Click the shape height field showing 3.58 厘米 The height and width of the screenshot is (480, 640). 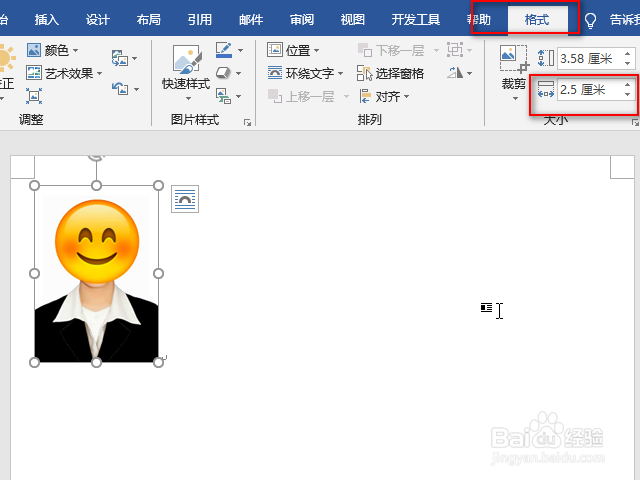[589, 58]
